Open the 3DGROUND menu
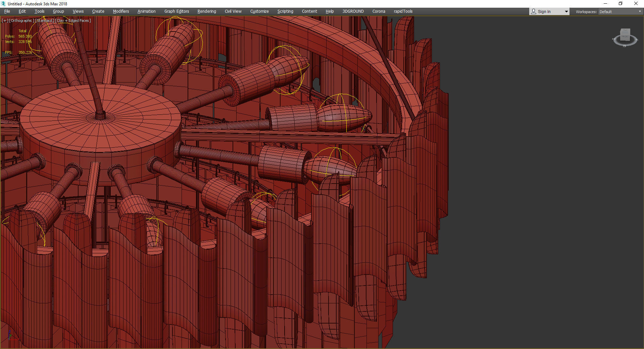The height and width of the screenshot is (349, 644). [353, 11]
